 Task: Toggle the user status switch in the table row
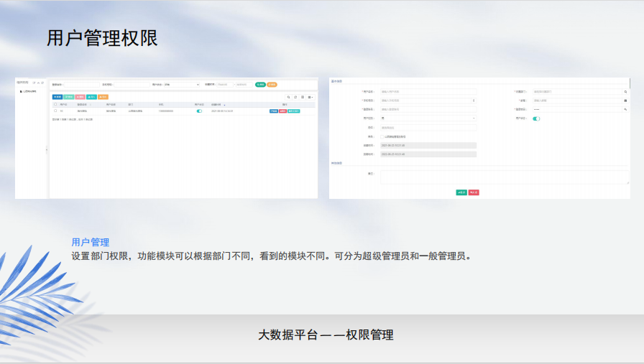(x=199, y=111)
